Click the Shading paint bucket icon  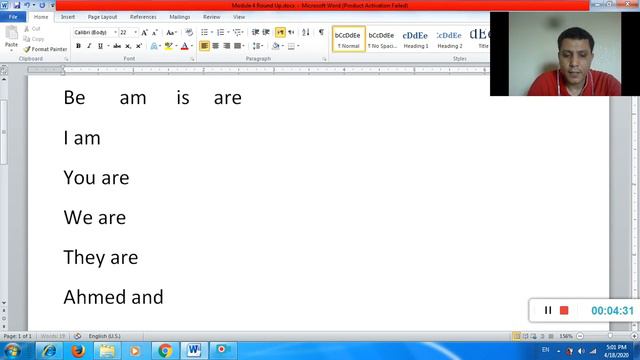coord(276,46)
